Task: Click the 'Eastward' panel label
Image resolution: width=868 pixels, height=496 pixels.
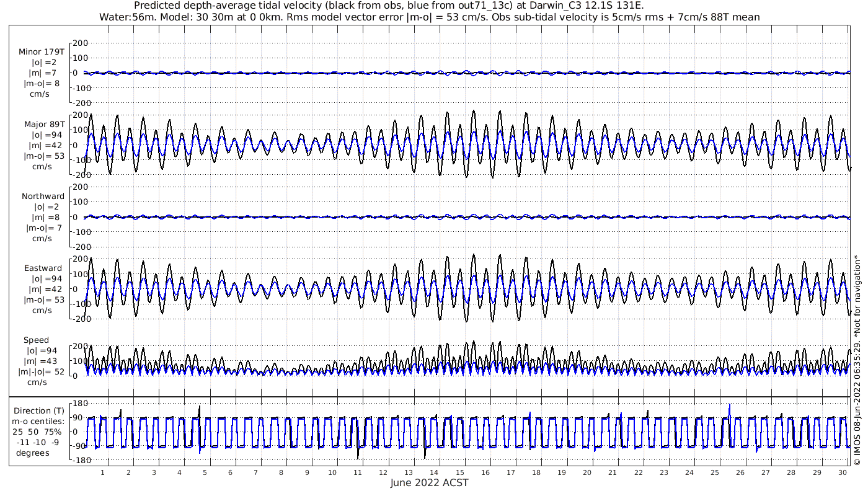Action: click(x=43, y=268)
